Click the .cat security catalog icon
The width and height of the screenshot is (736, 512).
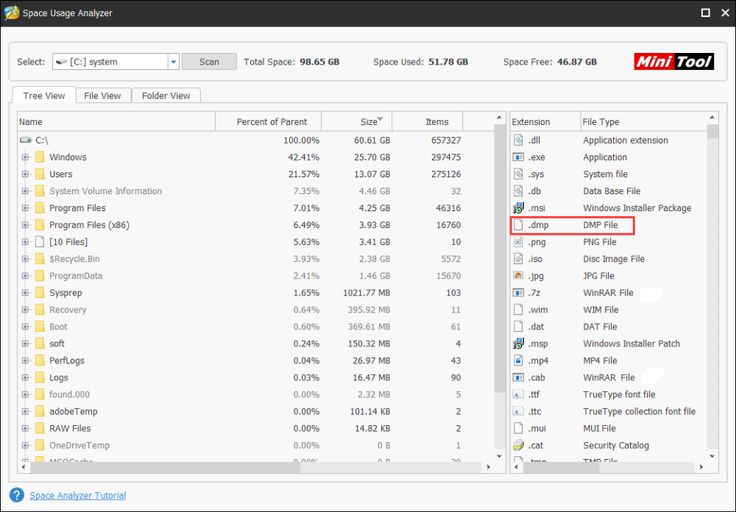[518, 445]
